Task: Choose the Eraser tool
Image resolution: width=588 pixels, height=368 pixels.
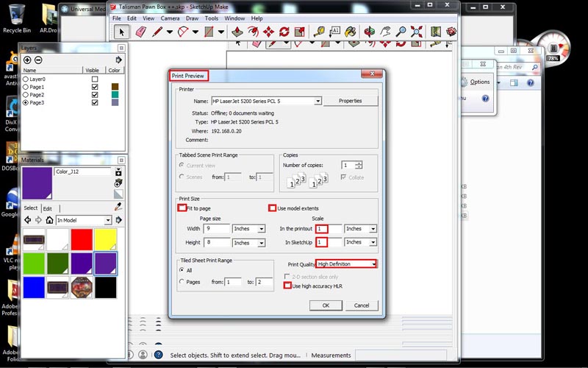Action: [x=140, y=32]
